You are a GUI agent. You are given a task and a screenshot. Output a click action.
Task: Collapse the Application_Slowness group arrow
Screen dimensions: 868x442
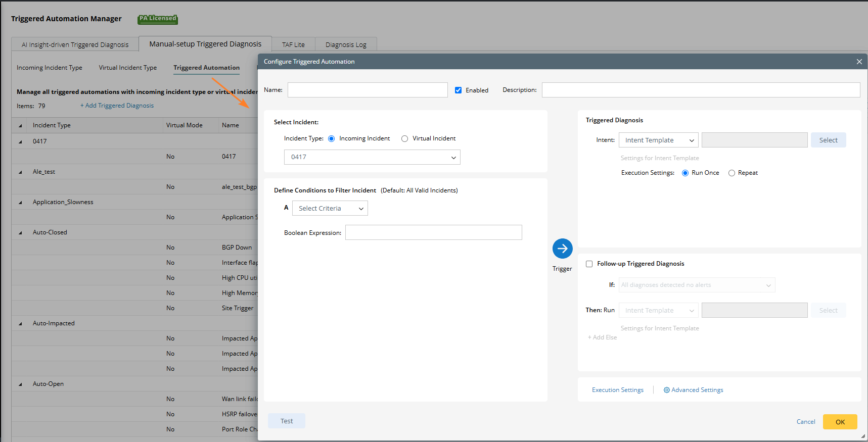(x=21, y=203)
